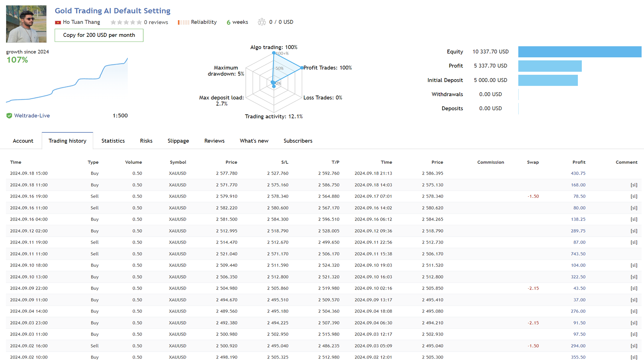Click the 107% growth value
The image size is (644, 362).
(x=17, y=60)
